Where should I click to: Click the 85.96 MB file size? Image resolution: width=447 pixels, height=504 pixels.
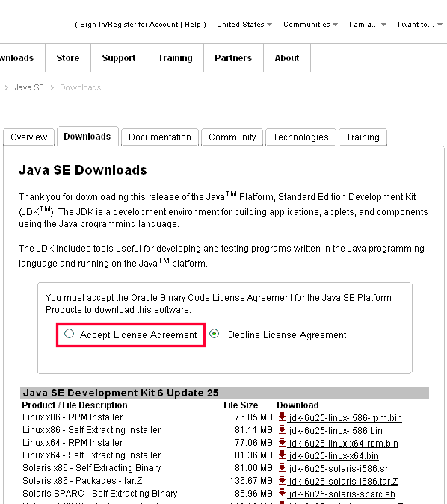click(253, 493)
